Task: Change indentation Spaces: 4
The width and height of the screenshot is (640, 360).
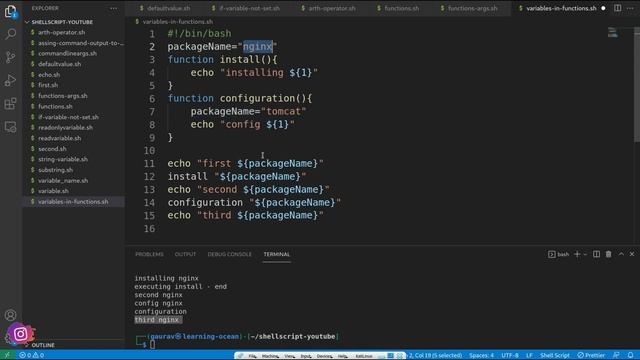Action: (481, 355)
